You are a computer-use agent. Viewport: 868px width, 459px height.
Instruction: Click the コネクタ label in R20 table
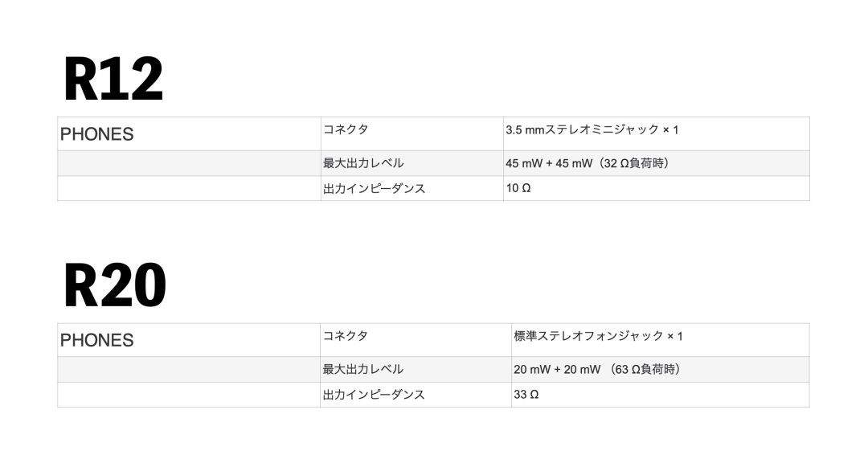[346, 335]
